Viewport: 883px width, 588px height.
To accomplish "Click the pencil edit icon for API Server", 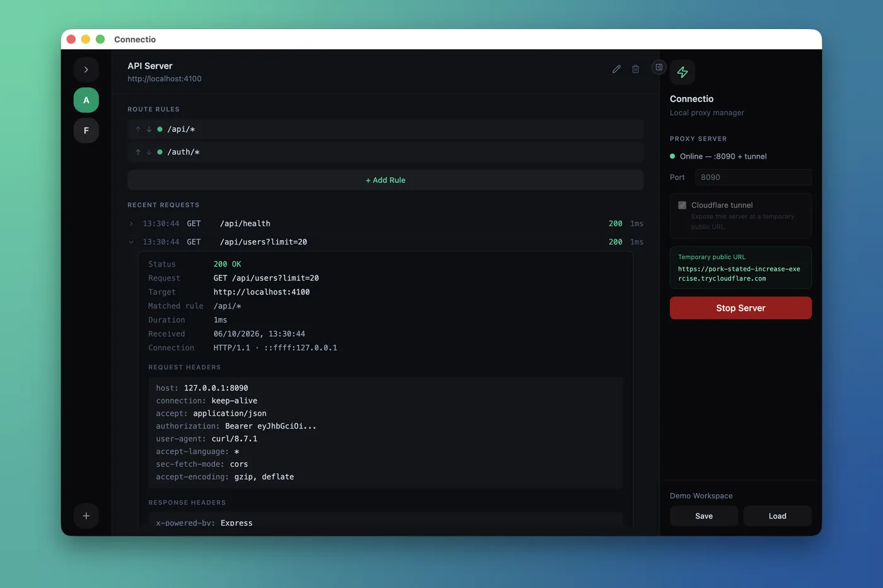I will pyautogui.click(x=616, y=69).
